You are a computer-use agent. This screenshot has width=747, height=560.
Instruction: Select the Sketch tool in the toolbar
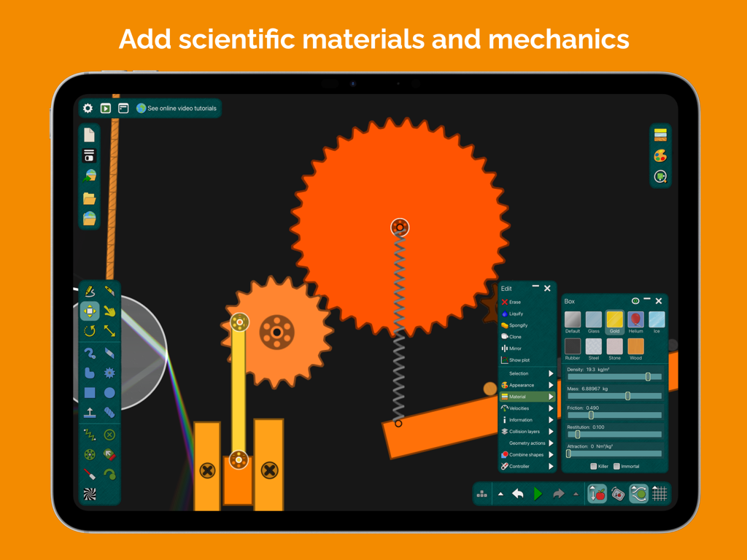pos(90,289)
